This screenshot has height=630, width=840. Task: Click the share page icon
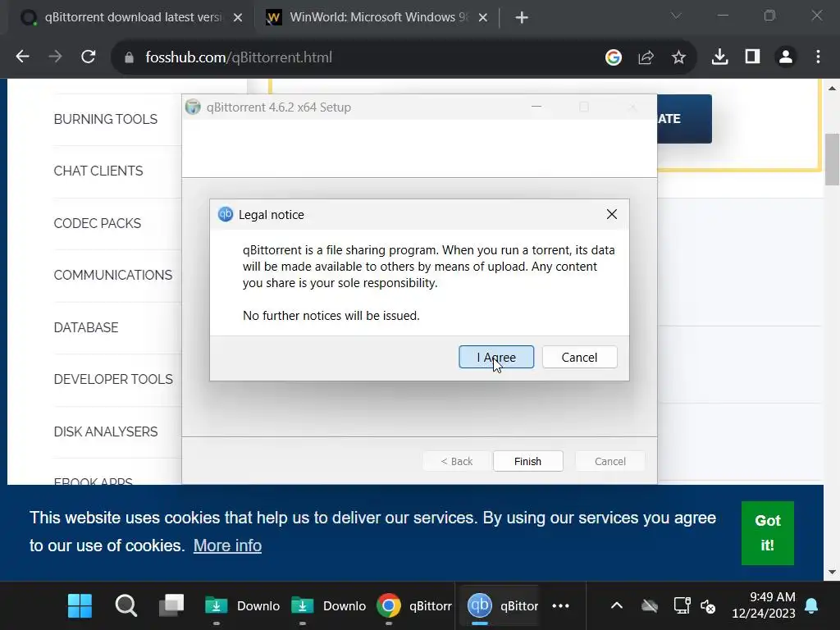(646, 57)
